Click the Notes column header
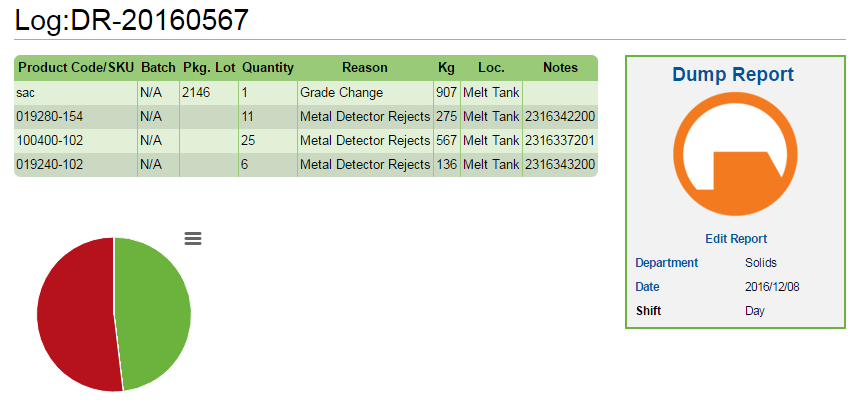This screenshot has width=853, height=408. 560,68
